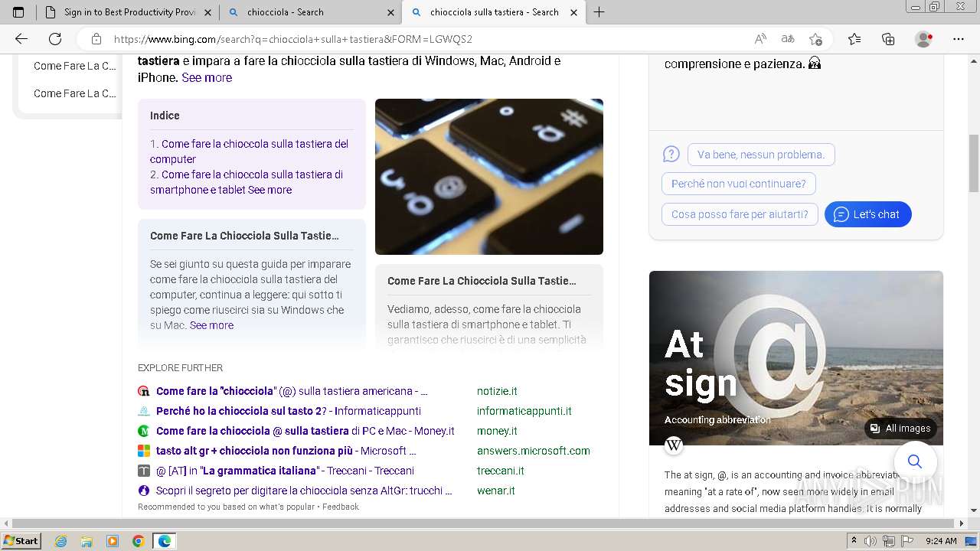Click first 'Come Fare La C...' sidebar item
The height and width of the screenshot is (551, 980).
tap(75, 66)
